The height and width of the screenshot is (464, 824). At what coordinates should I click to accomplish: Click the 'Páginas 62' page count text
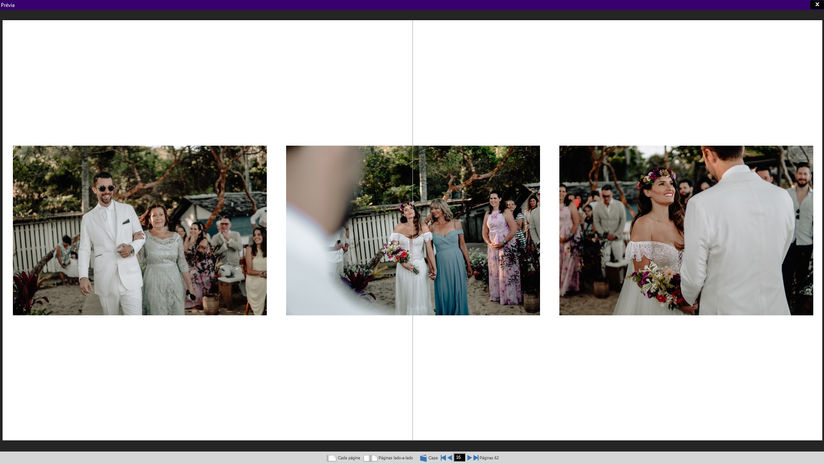click(489, 458)
